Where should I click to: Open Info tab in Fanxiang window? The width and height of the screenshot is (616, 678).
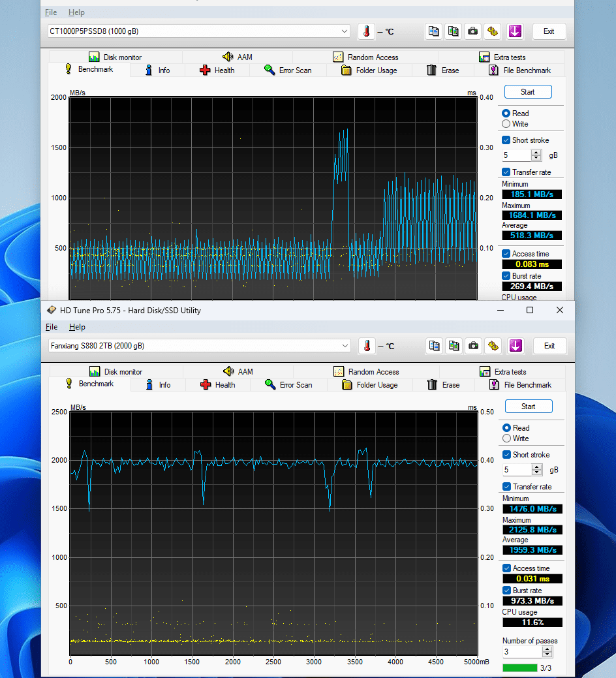[159, 385]
